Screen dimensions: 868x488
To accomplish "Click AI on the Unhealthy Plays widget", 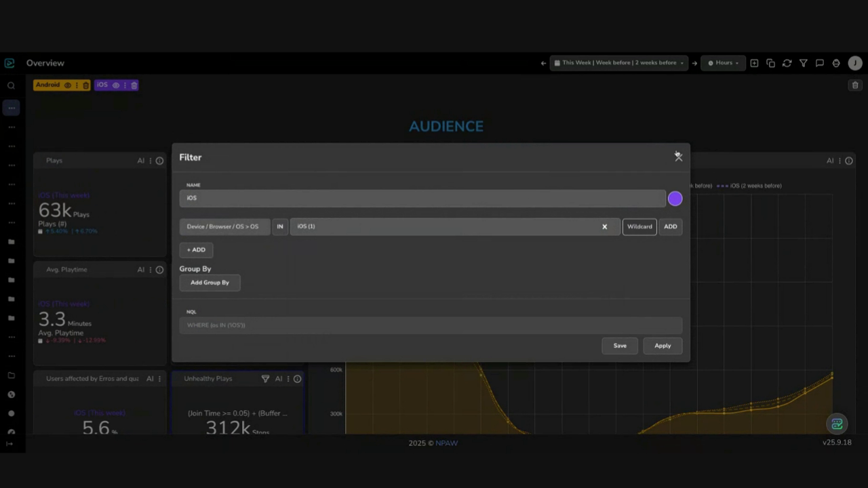I will tap(279, 379).
